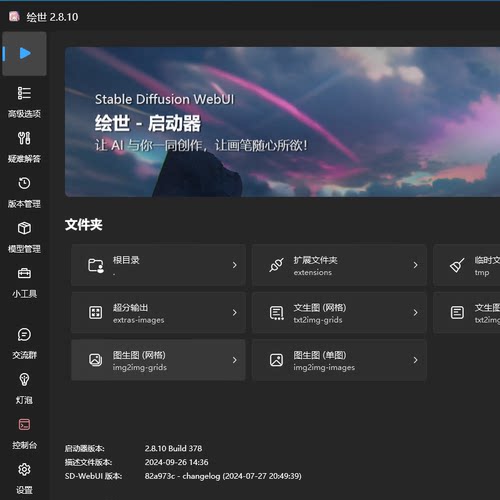Open the extensions folder card
The height and width of the screenshot is (500, 500).
339,265
